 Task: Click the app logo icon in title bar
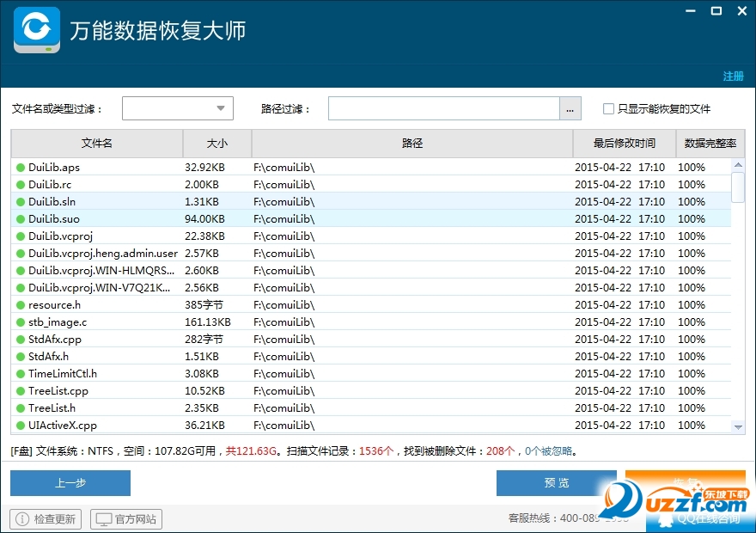click(37, 30)
